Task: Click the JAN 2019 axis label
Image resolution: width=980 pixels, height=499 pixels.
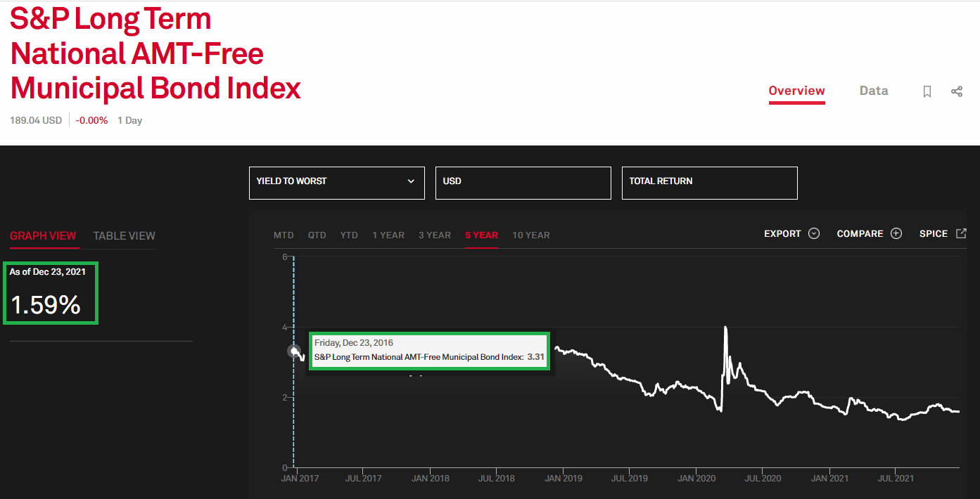Action: [564, 478]
